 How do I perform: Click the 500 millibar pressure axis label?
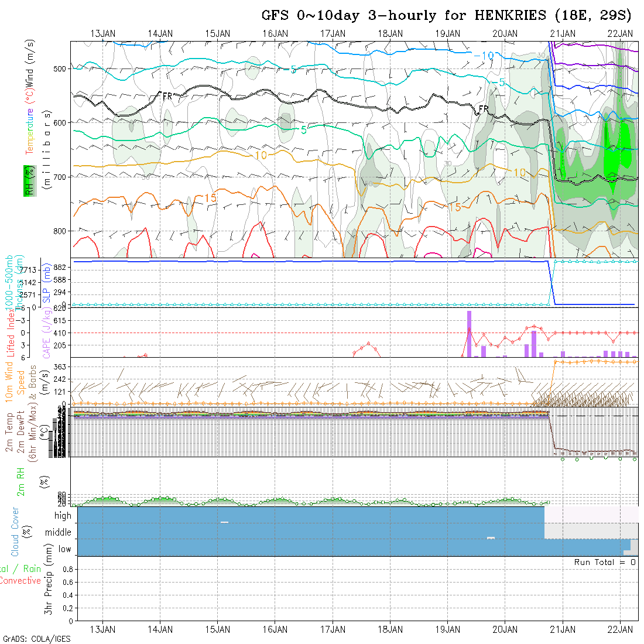click(x=61, y=68)
